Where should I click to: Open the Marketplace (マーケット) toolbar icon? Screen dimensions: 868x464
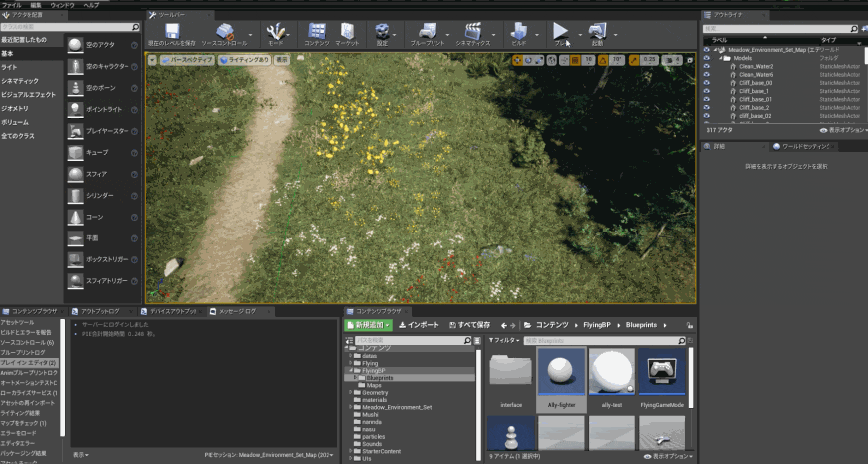(x=347, y=33)
